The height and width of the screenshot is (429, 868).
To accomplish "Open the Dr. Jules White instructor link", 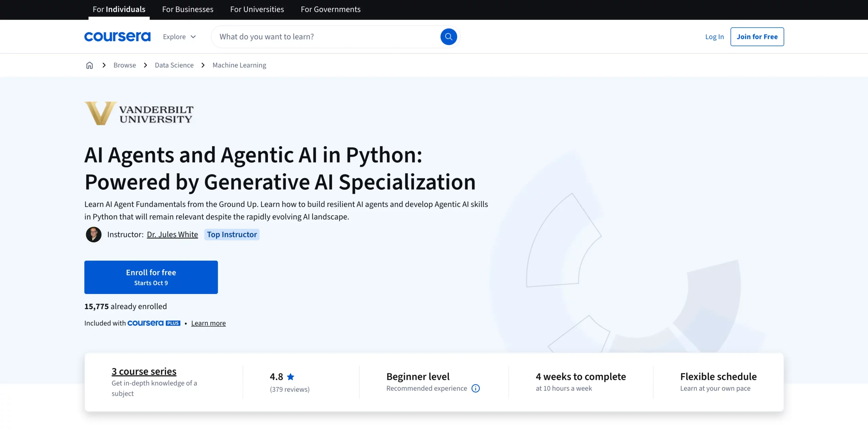I will click(172, 235).
